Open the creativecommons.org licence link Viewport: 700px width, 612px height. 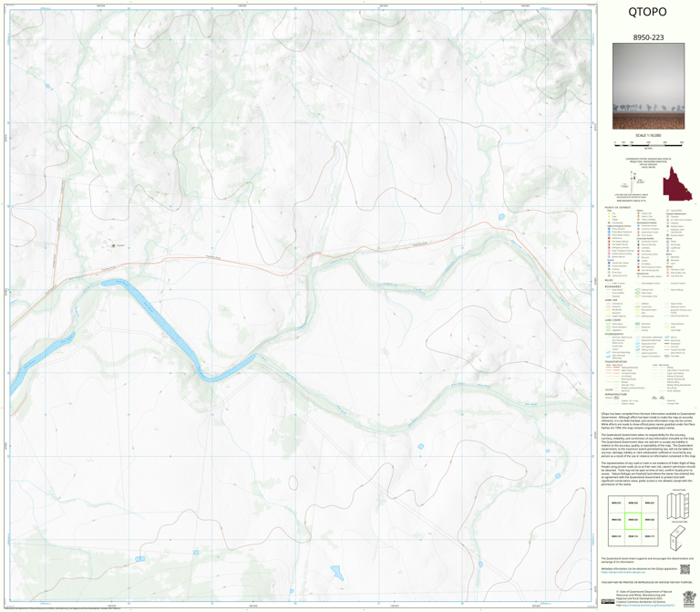pyautogui.click(x=647, y=606)
